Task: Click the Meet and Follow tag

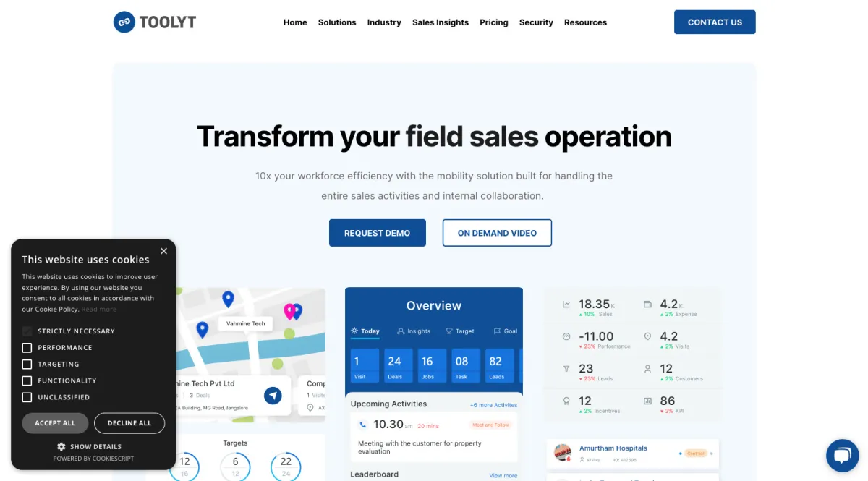Action: pos(490,425)
